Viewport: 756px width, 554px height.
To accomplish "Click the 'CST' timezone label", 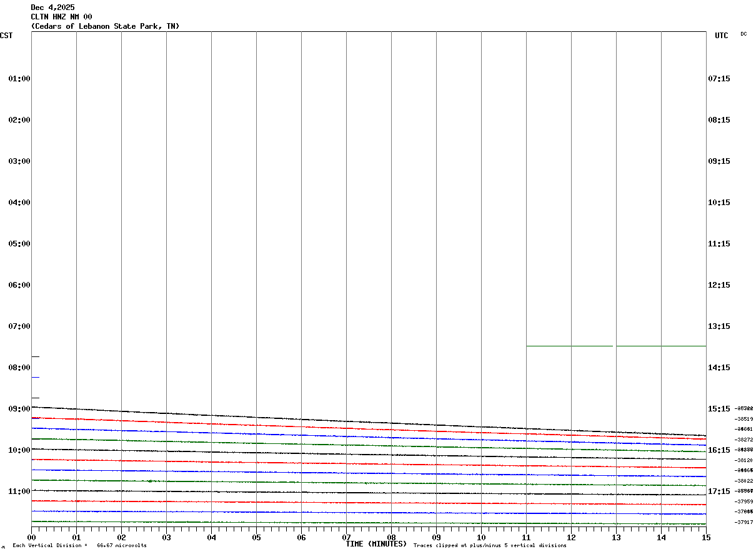I will click(6, 36).
